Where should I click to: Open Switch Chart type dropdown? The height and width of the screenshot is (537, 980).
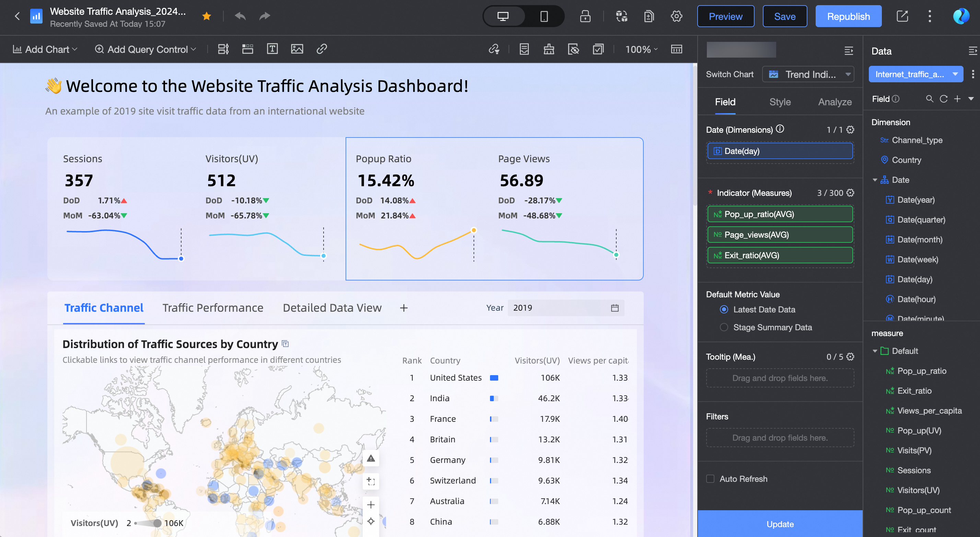point(808,74)
